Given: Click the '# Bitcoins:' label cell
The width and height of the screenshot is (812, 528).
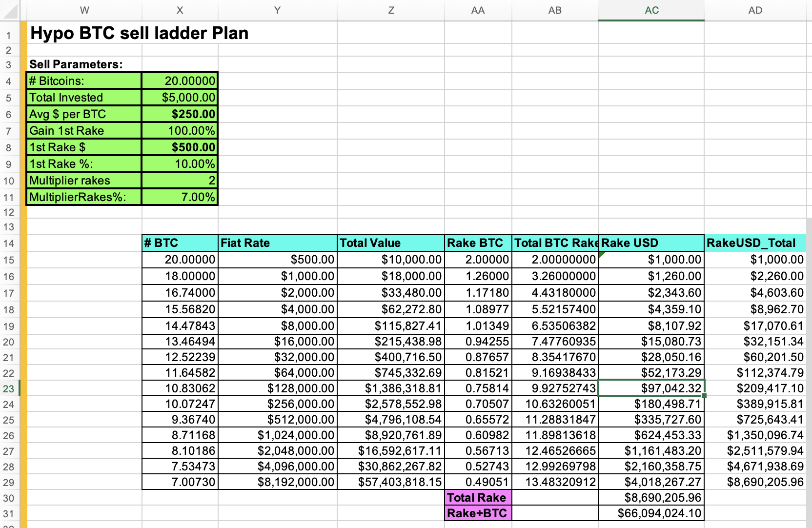Looking at the screenshot, I should [x=84, y=81].
